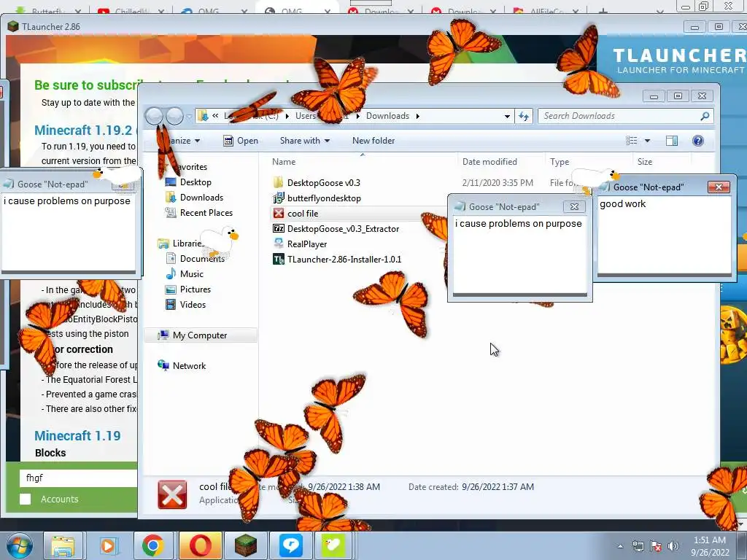Image resolution: width=747 pixels, height=560 pixels.
Task: Click the refresh button beside the address bar
Action: coord(524,116)
